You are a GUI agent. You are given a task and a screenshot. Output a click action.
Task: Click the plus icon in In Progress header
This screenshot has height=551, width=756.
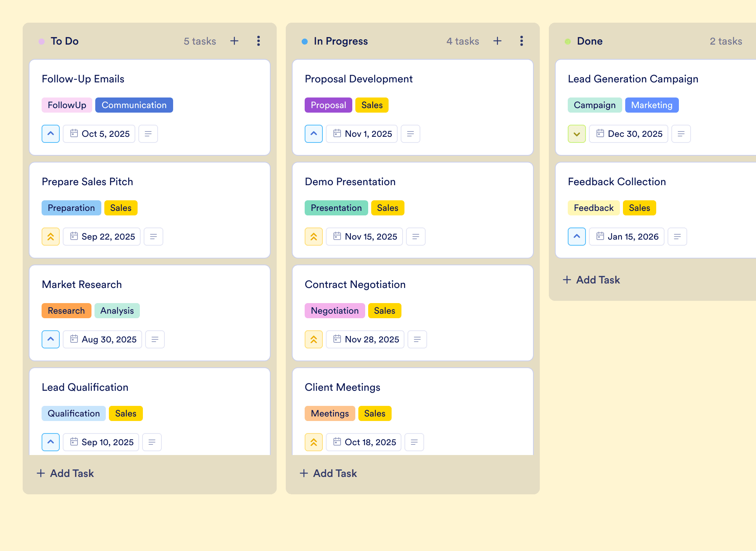497,41
